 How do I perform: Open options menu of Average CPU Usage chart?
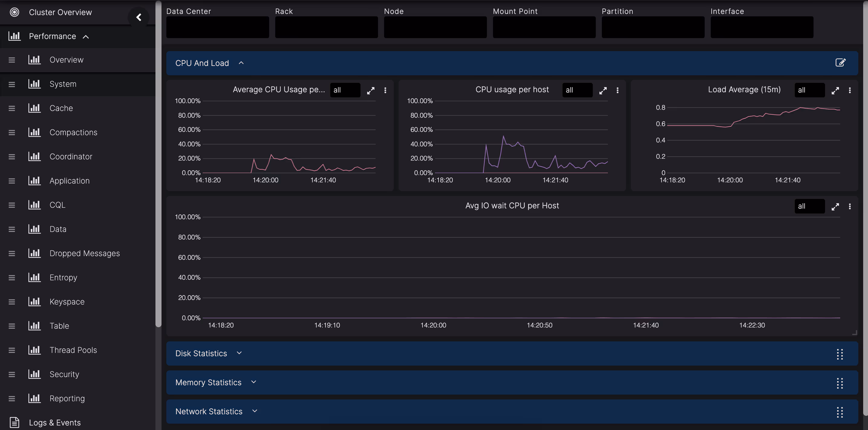click(x=385, y=90)
